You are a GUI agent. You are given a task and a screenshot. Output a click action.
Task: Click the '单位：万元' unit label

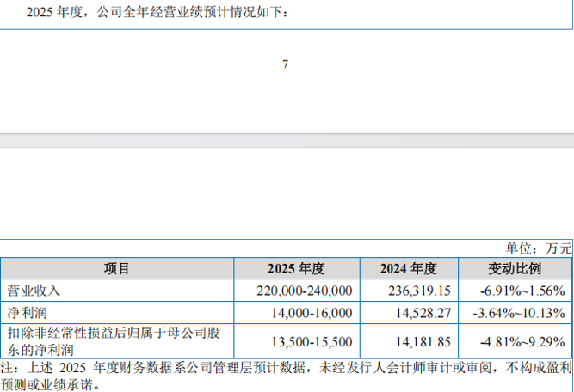click(541, 248)
